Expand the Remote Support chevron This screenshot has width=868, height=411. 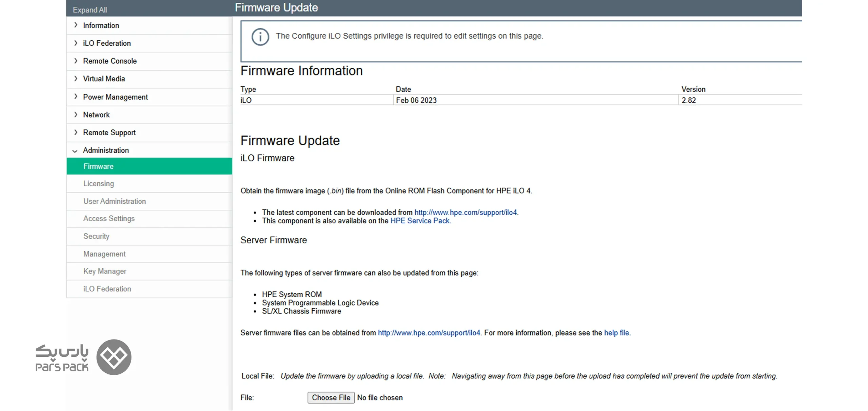point(76,132)
